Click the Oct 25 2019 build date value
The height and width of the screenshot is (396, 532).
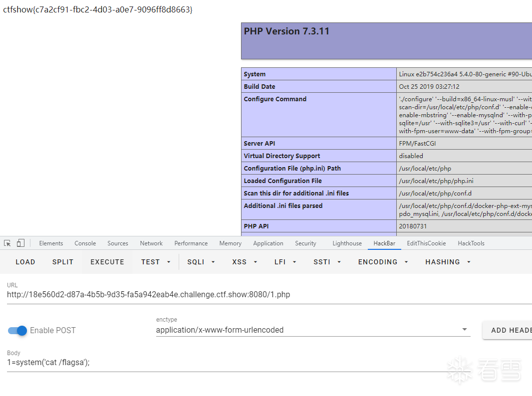(x=429, y=86)
